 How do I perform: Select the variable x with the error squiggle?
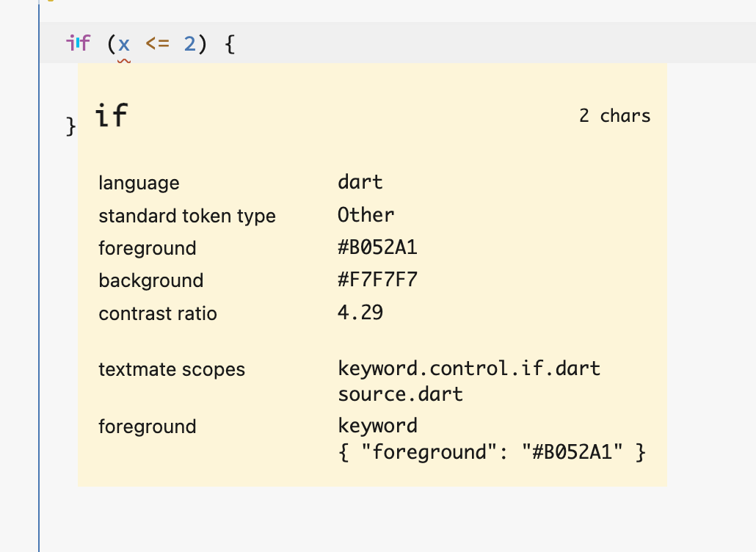pos(123,43)
